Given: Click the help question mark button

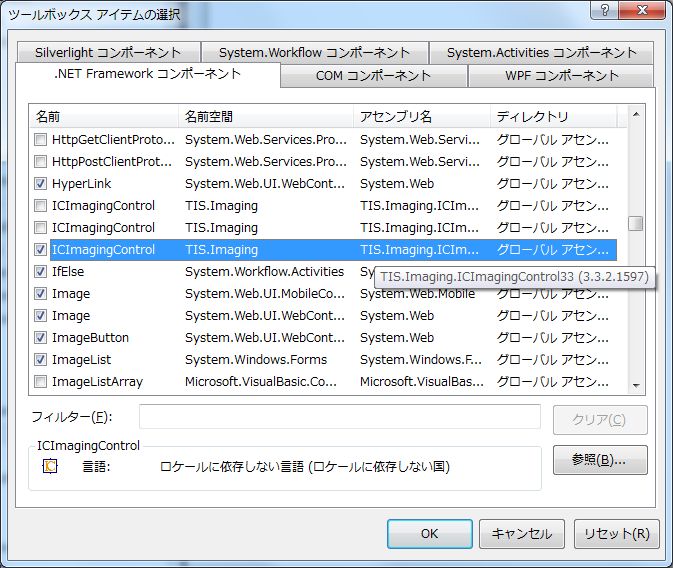Looking at the screenshot, I should [604, 9].
